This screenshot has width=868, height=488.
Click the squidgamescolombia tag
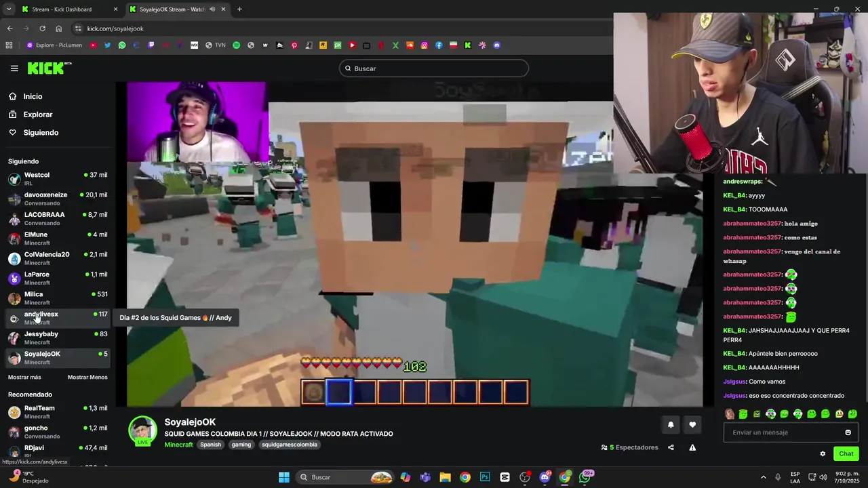pyautogui.click(x=290, y=445)
